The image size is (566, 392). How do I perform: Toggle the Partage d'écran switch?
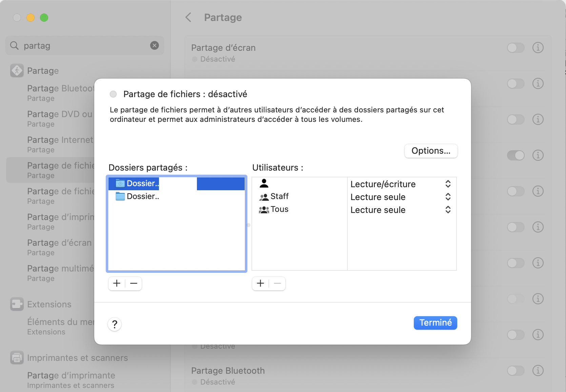pyautogui.click(x=516, y=48)
